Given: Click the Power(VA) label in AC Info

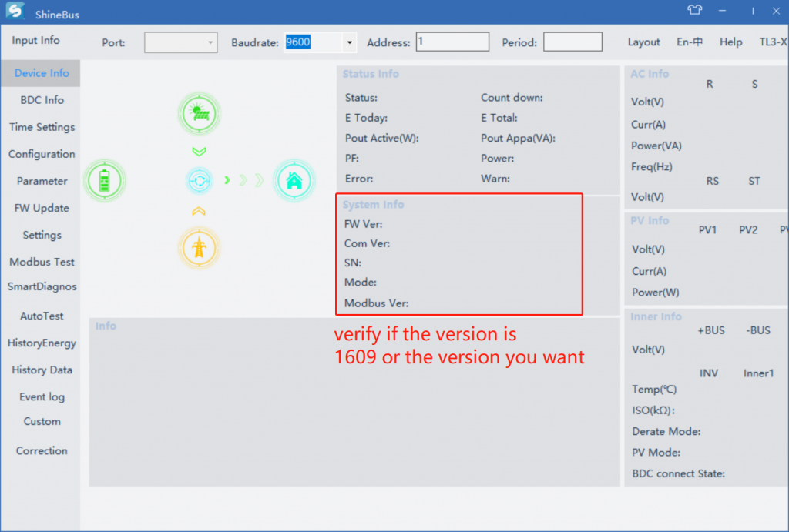Looking at the screenshot, I should coord(656,146).
